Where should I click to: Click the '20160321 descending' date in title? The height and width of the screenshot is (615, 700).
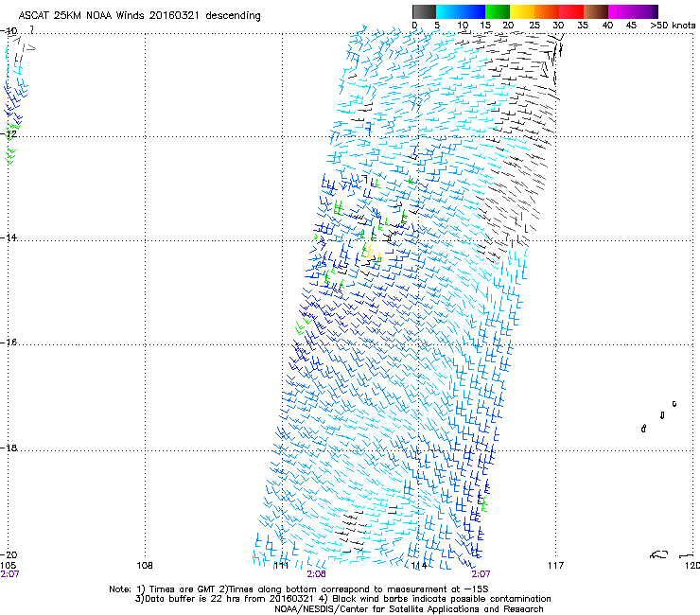[x=205, y=15]
